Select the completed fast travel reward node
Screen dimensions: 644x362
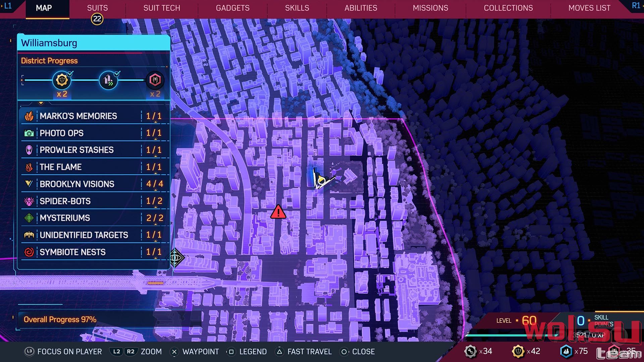point(108,80)
